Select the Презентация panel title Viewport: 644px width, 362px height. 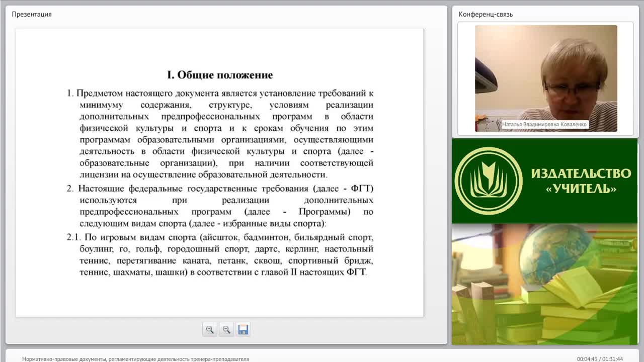coord(32,15)
